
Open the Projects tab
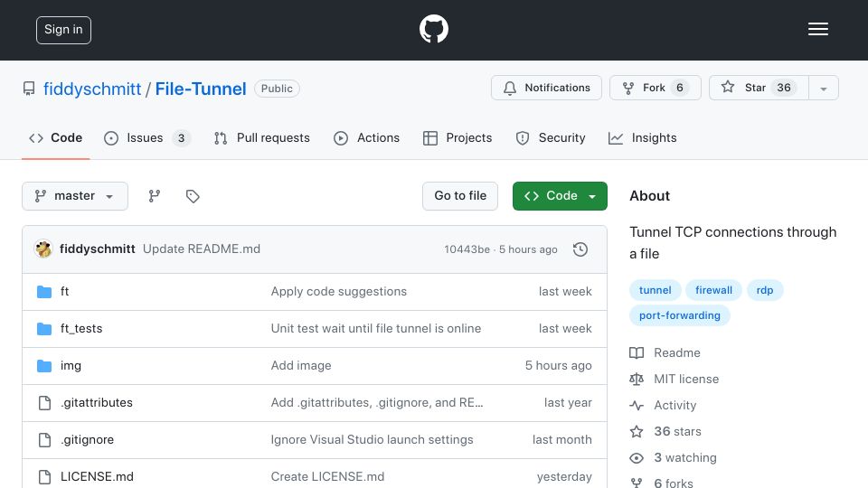coord(458,137)
